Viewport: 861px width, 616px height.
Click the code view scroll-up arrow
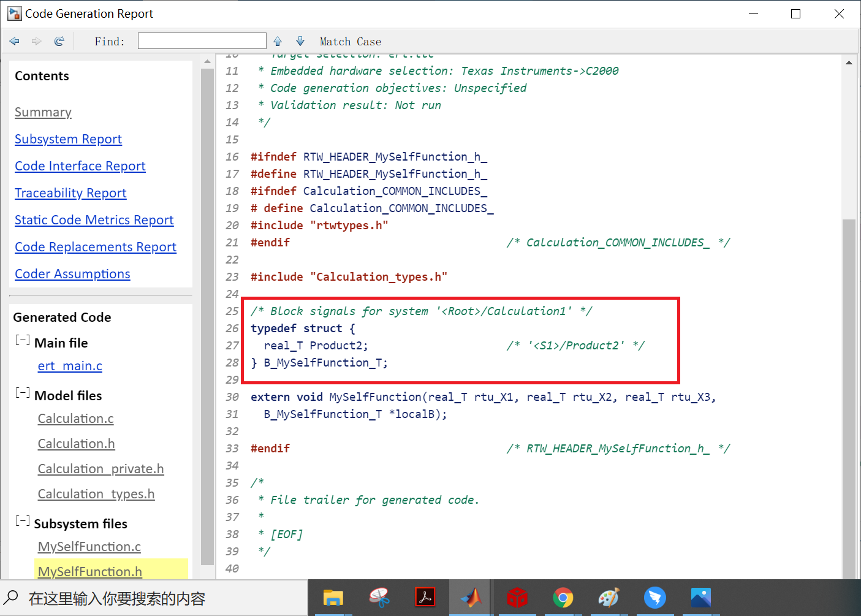click(x=849, y=63)
